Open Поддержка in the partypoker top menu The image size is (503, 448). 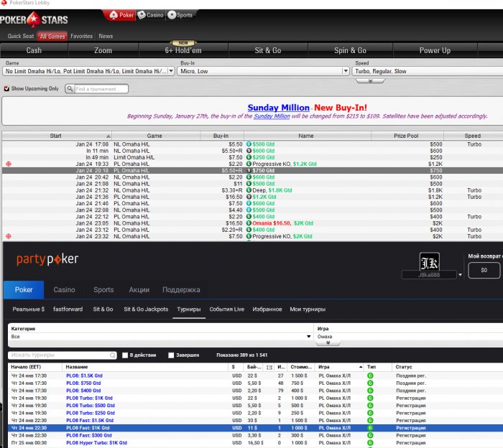(181, 290)
